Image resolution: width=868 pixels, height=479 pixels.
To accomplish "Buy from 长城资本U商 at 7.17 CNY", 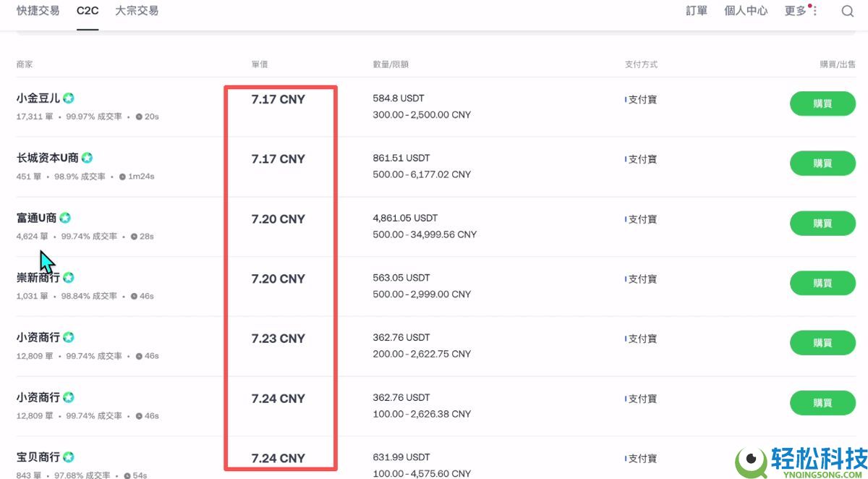I will [x=822, y=164].
